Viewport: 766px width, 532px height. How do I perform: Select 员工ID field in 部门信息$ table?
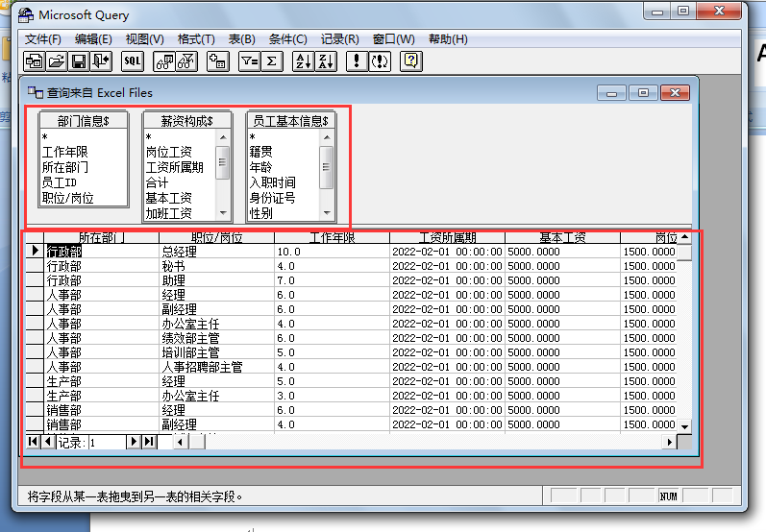(60, 183)
